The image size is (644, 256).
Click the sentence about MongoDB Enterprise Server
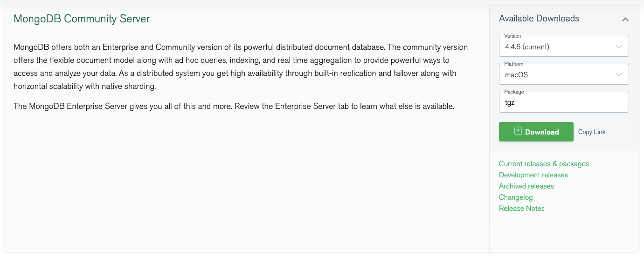[233, 106]
